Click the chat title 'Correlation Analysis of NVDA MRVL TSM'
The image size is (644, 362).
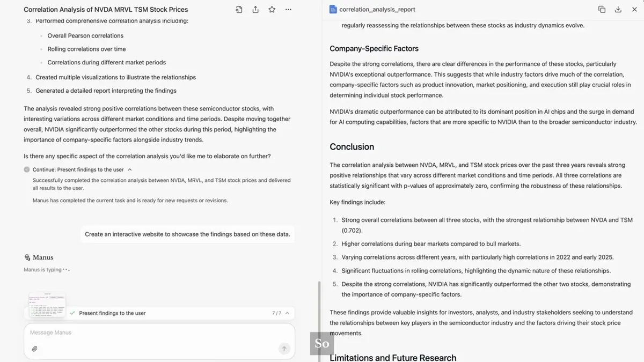tap(106, 10)
